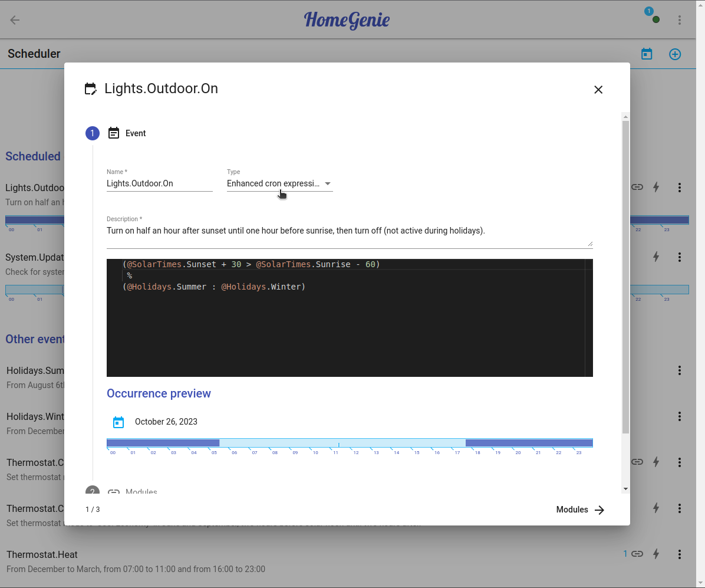This screenshot has width=705, height=588.
Task: Close the Lights.Outdoor.On dialog
Action: (x=598, y=90)
